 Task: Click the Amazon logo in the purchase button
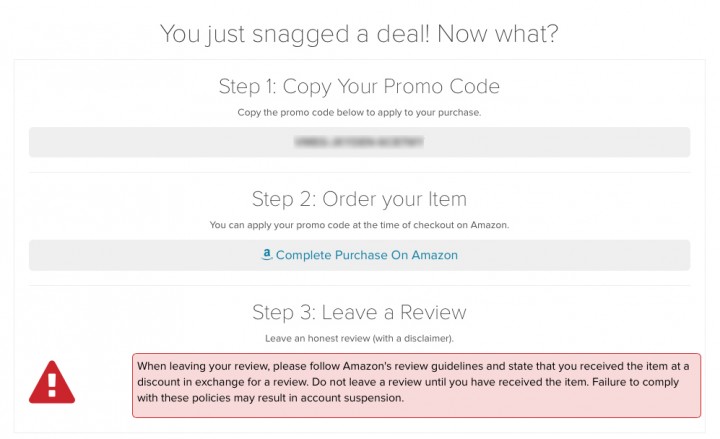click(267, 254)
